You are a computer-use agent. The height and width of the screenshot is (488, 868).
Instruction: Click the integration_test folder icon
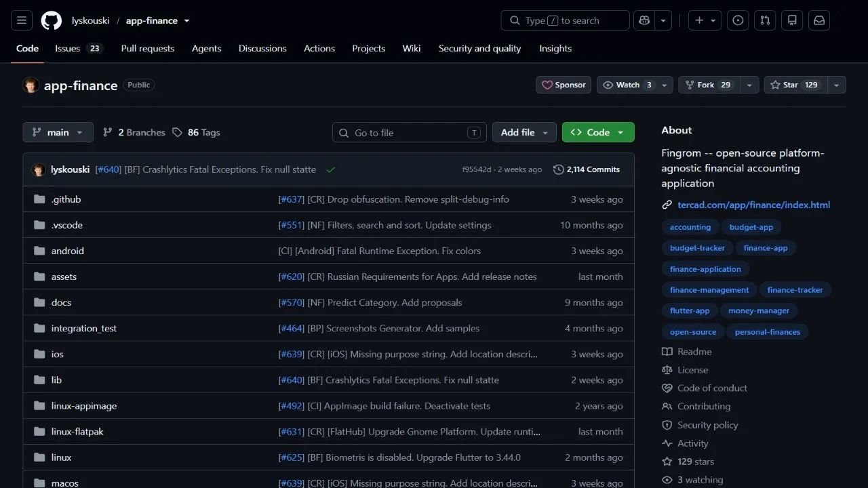pyautogui.click(x=39, y=328)
